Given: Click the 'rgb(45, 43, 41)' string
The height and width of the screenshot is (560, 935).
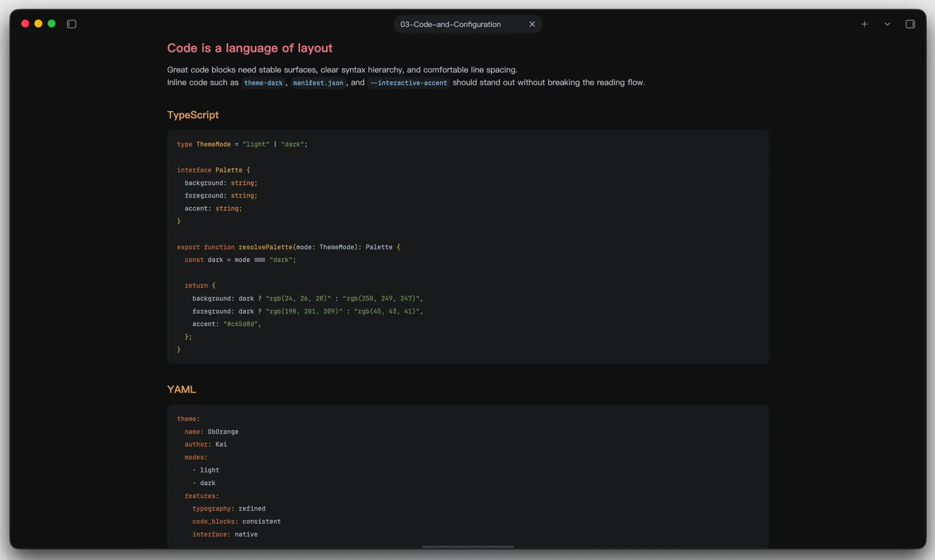Looking at the screenshot, I should (386, 311).
